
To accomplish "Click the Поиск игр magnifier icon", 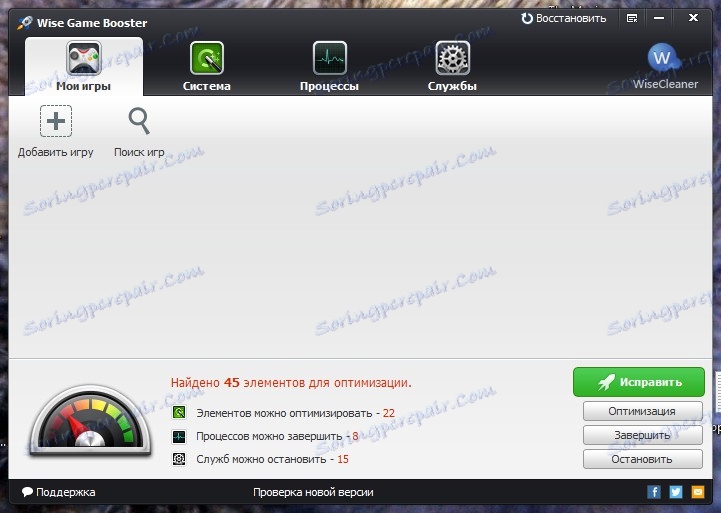I will coord(139,121).
